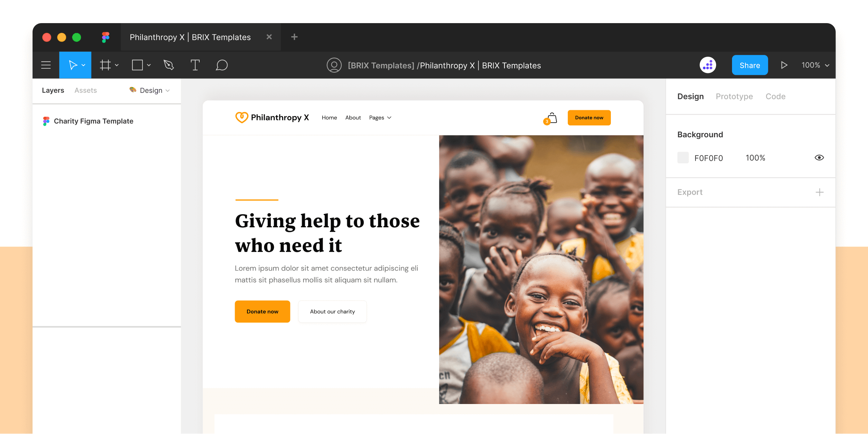This screenshot has height=434, width=868.
Task: Switch to Layers tab in left panel
Action: (x=53, y=90)
